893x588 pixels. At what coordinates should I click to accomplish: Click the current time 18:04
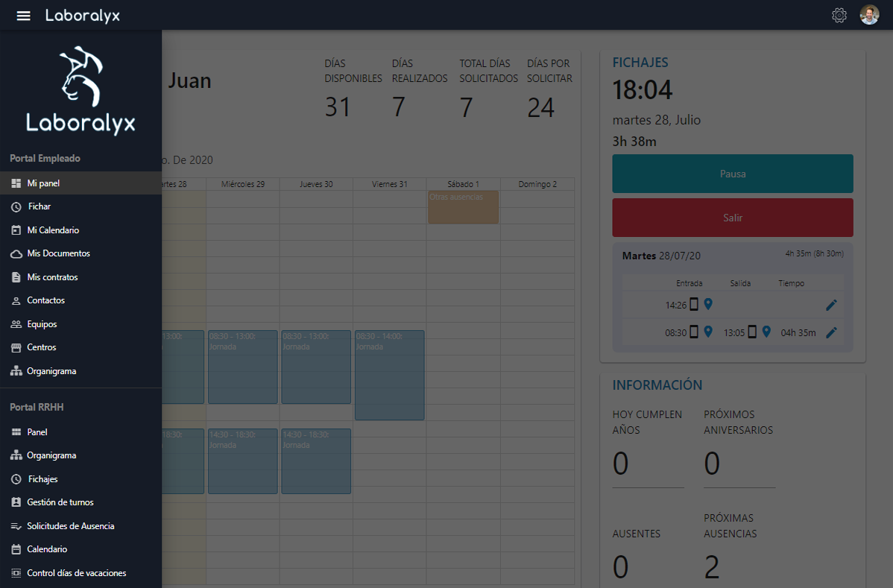(x=643, y=90)
